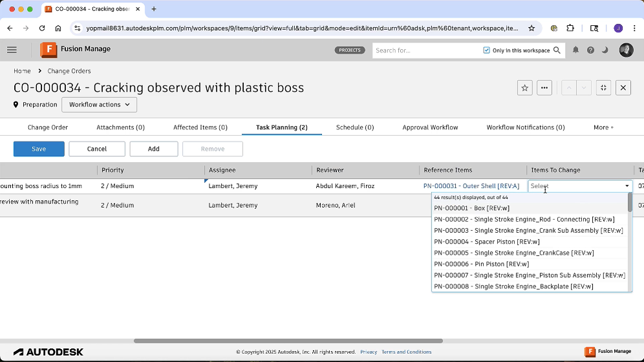The height and width of the screenshot is (362, 644).
Task: Click the site information icon in address bar
Action: (x=77, y=28)
